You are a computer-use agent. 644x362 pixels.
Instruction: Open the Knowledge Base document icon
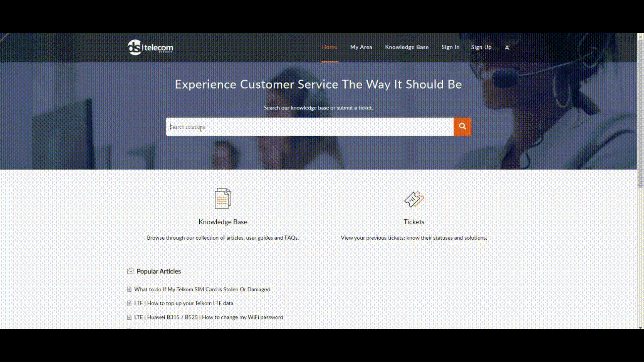pyautogui.click(x=223, y=198)
